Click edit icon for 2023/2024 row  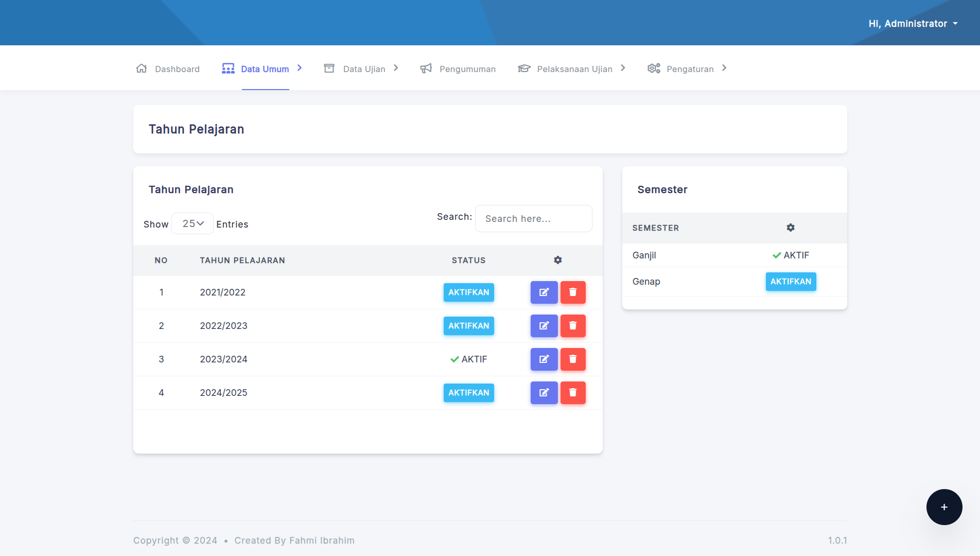(544, 359)
